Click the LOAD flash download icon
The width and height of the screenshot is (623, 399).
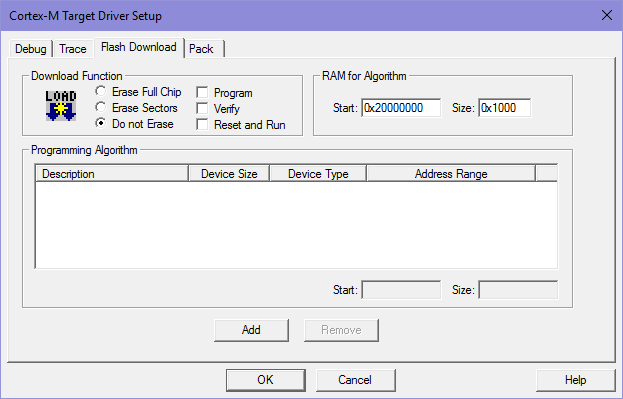click(x=61, y=105)
